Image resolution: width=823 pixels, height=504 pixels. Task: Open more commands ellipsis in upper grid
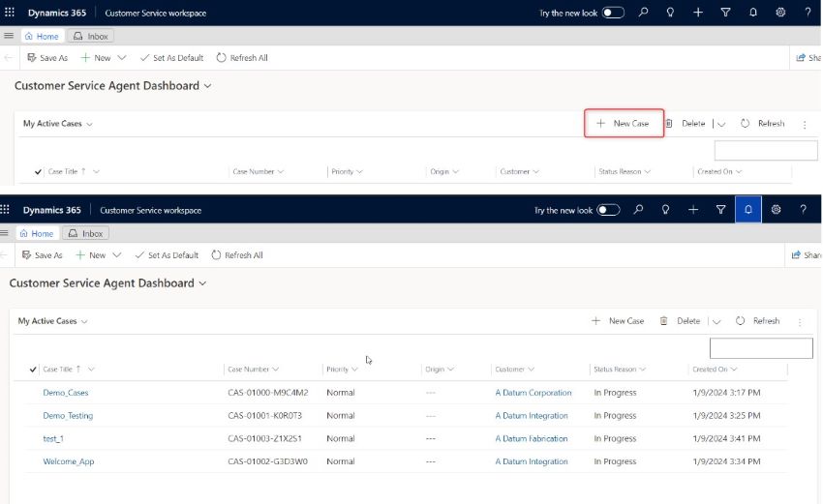805,124
